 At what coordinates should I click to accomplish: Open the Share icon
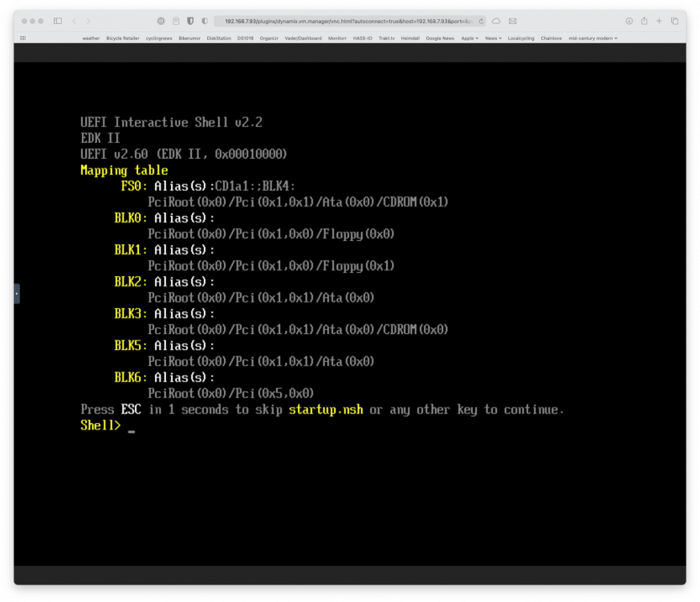click(644, 21)
